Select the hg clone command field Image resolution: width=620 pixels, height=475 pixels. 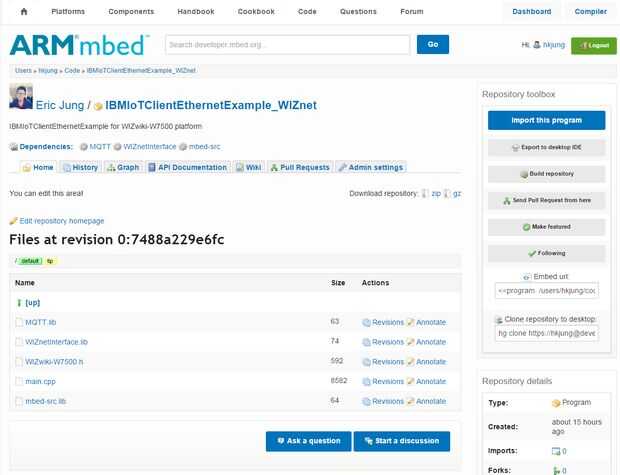[x=546, y=333]
